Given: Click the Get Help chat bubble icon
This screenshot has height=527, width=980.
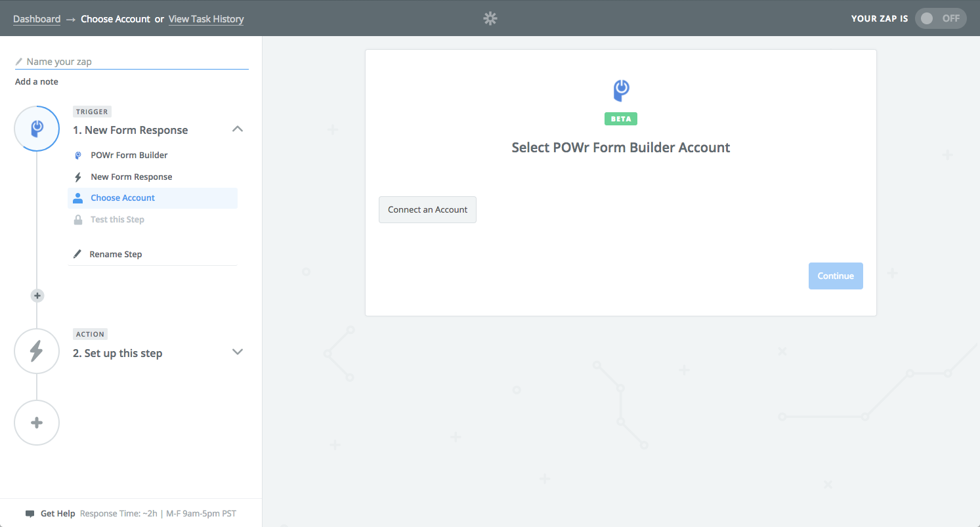Looking at the screenshot, I should [x=30, y=514].
